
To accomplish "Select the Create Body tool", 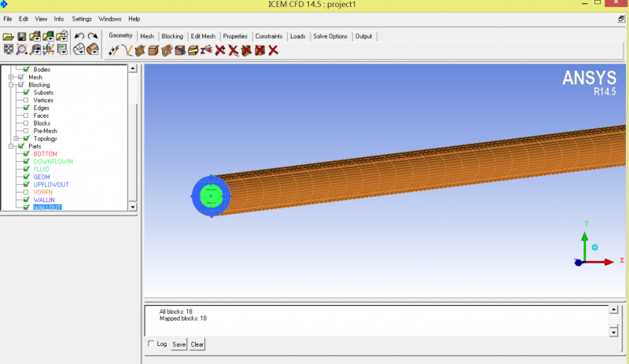I will 153,50.
